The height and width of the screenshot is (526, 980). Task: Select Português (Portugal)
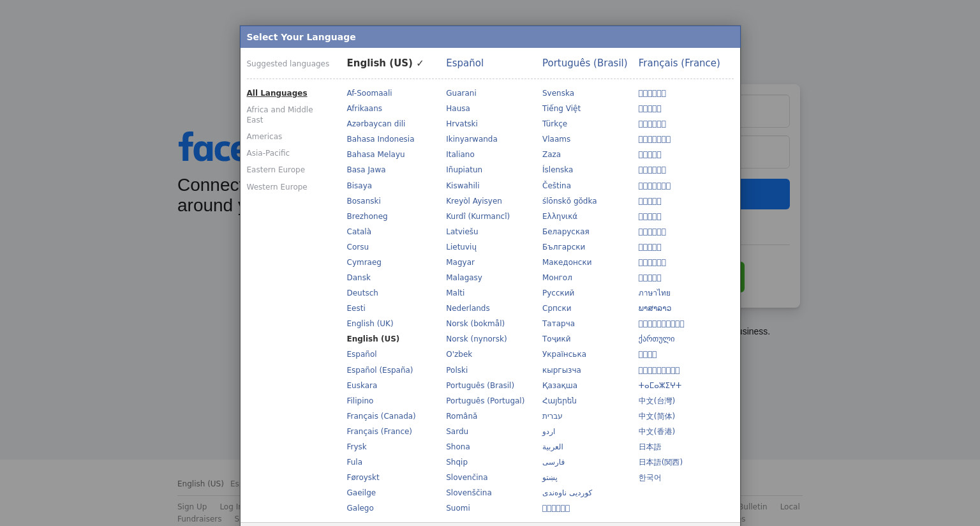click(x=485, y=401)
